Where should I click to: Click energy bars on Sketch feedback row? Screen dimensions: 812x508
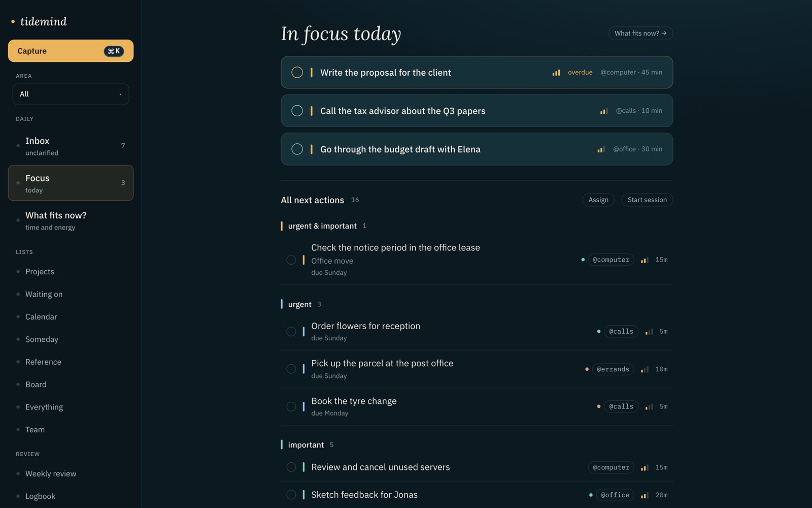click(x=645, y=495)
